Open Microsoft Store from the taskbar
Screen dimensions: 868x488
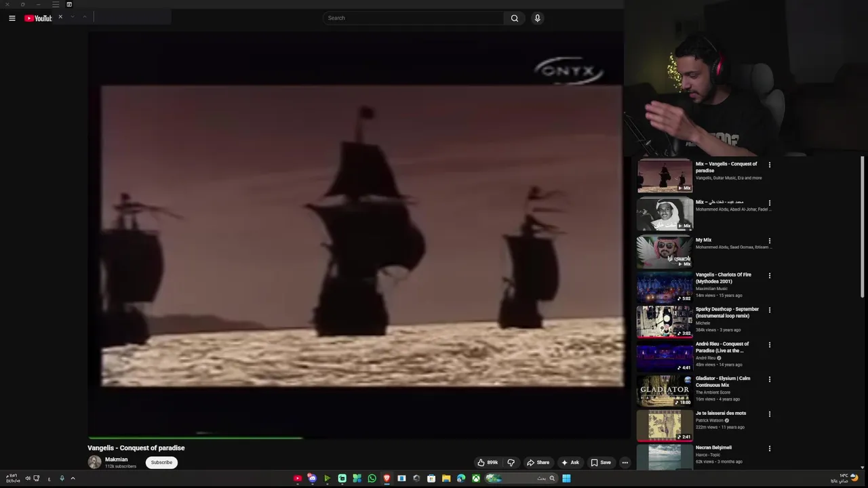click(x=431, y=479)
